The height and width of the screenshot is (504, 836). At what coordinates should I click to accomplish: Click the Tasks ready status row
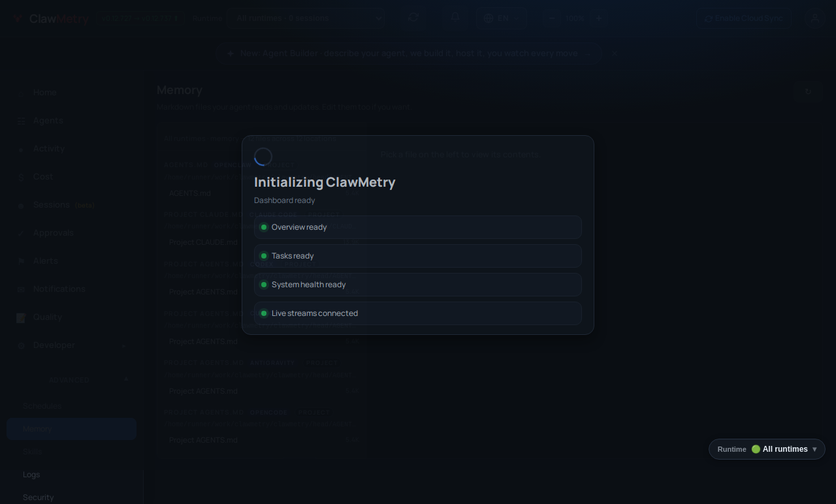pyautogui.click(x=418, y=256)
